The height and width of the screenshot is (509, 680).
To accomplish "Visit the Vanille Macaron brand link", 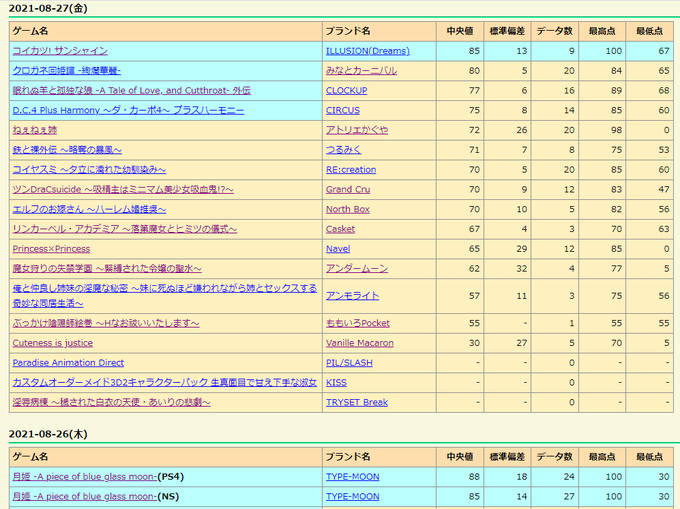I will click(360, 343).
